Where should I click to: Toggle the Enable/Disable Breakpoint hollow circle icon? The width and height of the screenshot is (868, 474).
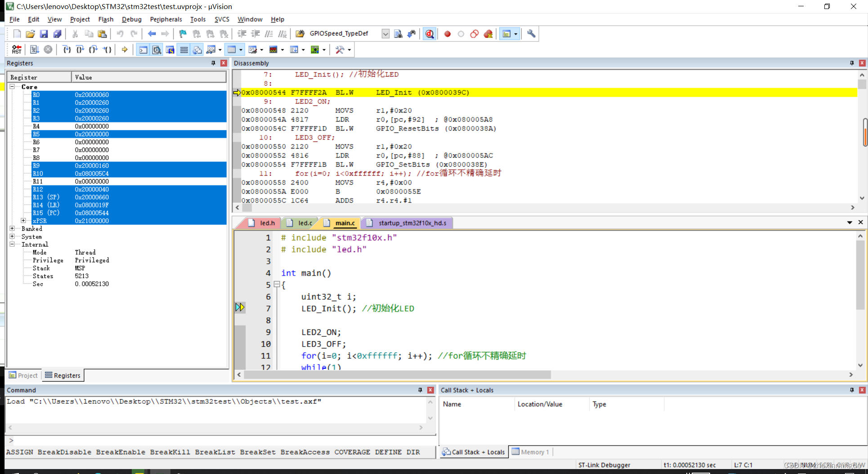coord(461,34)
